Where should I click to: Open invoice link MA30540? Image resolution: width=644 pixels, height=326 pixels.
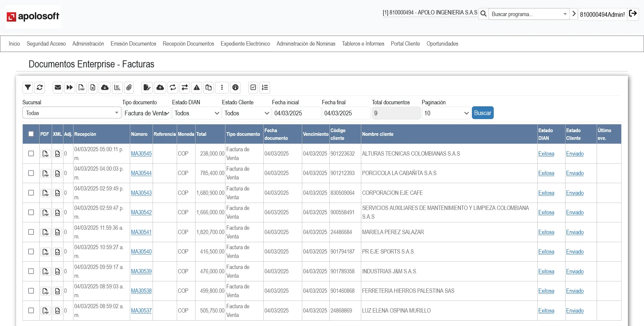[x=141, y=252]
